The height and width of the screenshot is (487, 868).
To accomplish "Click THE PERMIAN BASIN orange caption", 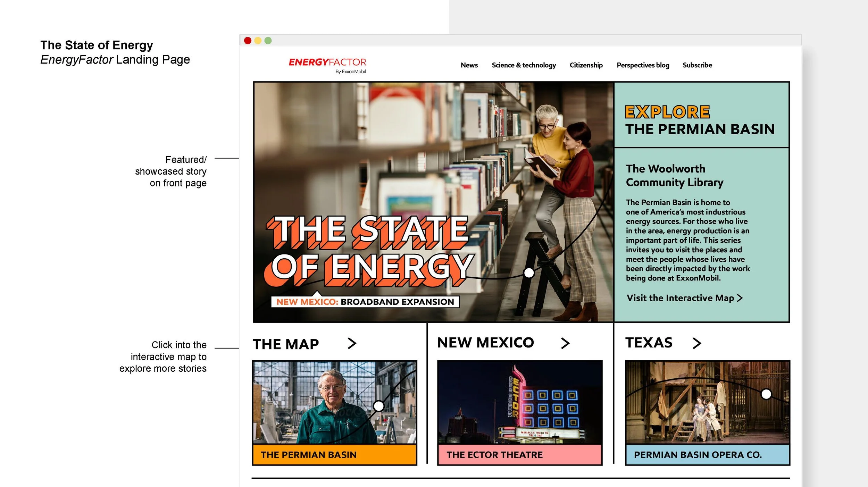I will point(334,455).
